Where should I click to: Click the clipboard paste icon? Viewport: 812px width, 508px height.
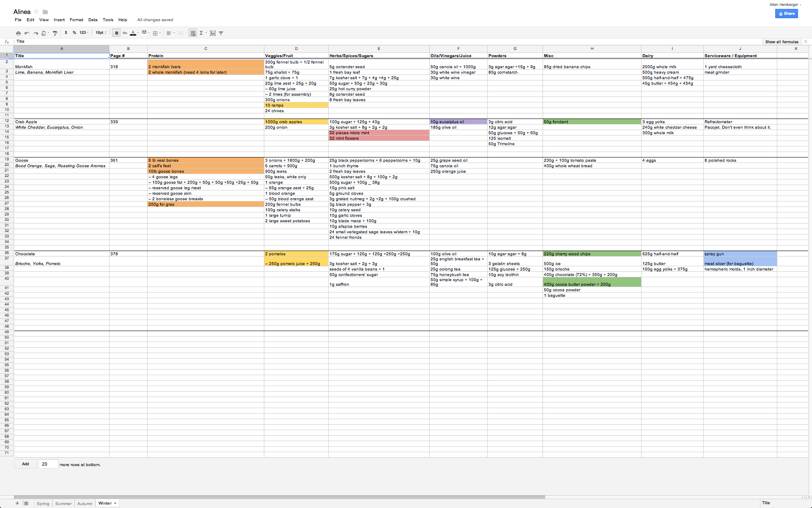point(44,33)
